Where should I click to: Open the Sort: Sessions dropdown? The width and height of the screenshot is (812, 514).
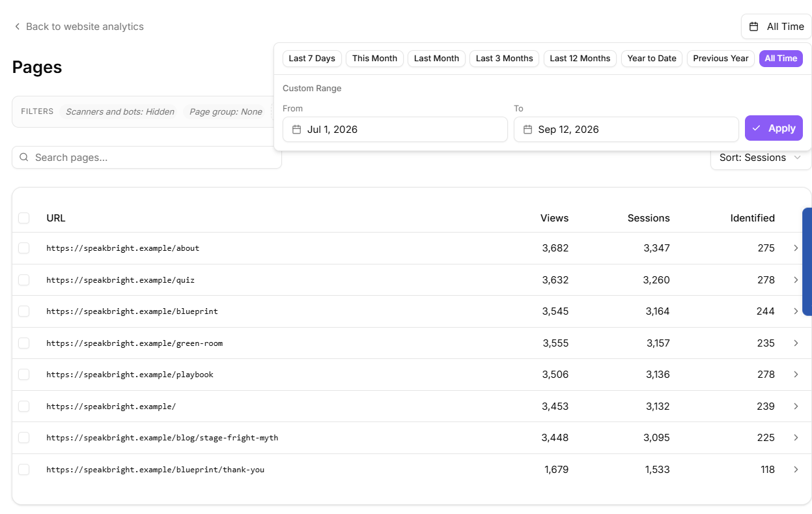click(761, 158)
